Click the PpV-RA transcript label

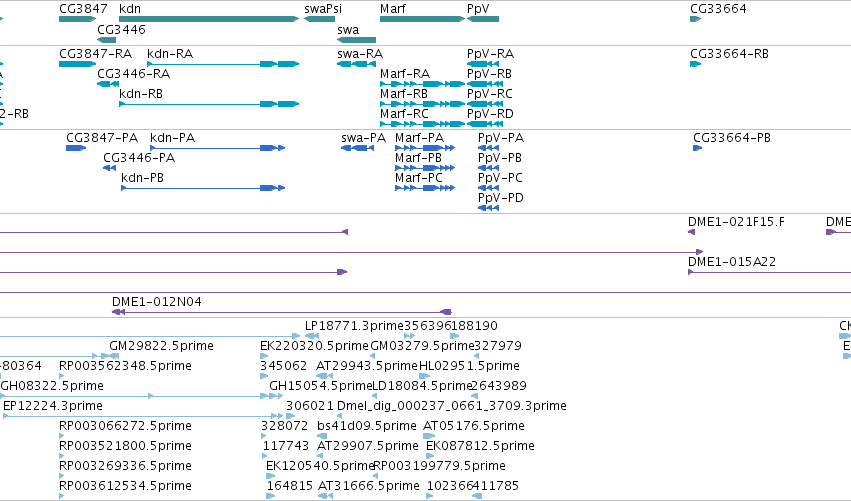pyautogui.click(x=490, y=54)
